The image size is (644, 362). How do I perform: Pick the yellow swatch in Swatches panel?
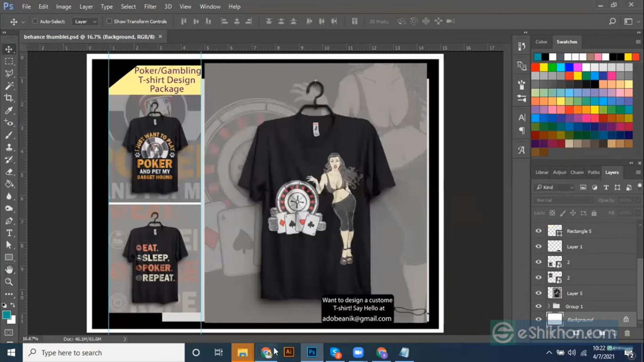544,67
